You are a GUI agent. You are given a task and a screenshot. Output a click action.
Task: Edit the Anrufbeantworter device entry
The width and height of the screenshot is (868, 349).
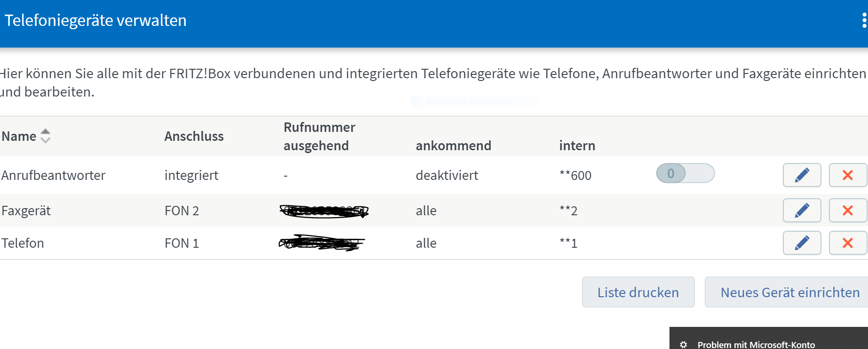coord(802,175)
